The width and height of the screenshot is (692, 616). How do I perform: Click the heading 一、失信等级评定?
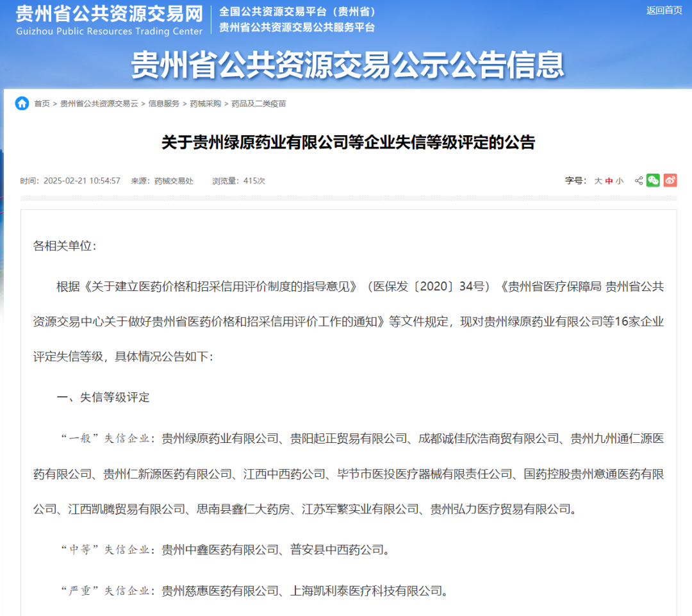pyautogui.click(x=103, y=397)
